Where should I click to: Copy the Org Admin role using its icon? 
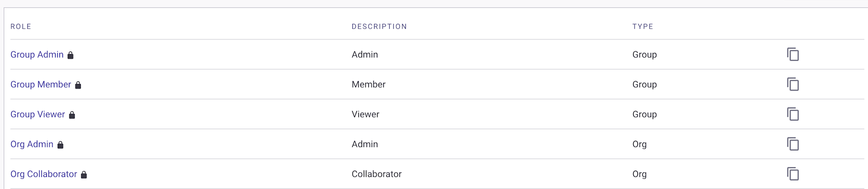coord(793,144)
